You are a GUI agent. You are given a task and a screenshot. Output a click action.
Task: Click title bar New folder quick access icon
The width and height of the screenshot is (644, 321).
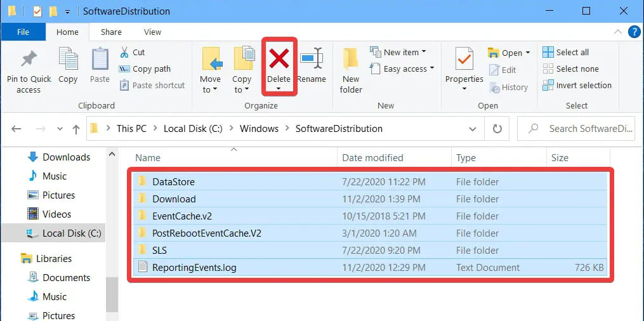(x=53, y=11)
